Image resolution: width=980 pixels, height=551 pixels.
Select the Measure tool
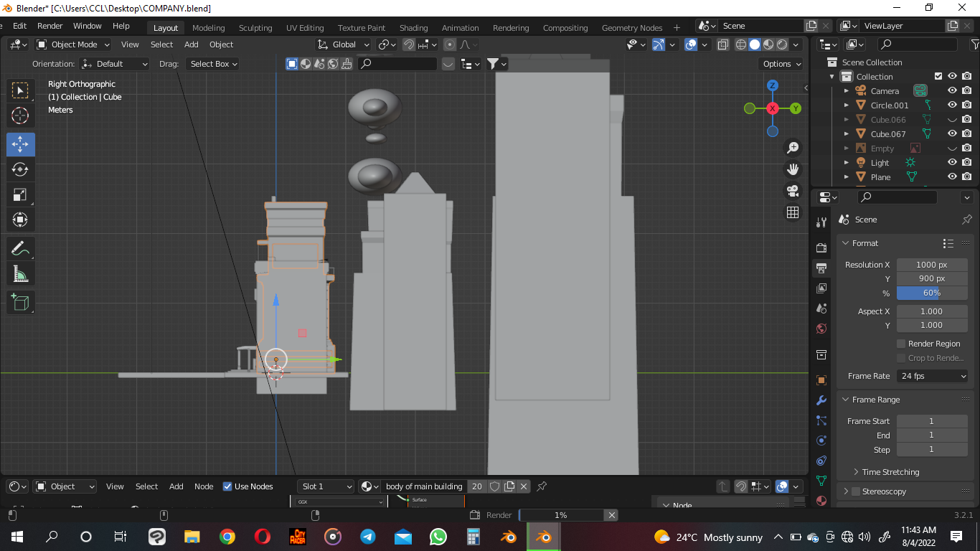click(x=20, y=274)
